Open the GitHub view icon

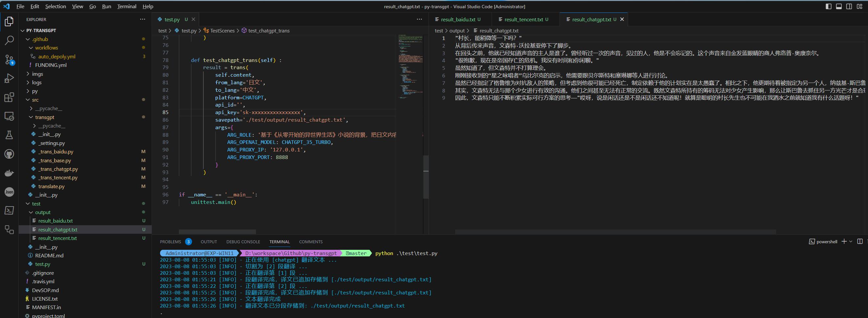coord(9,154)
